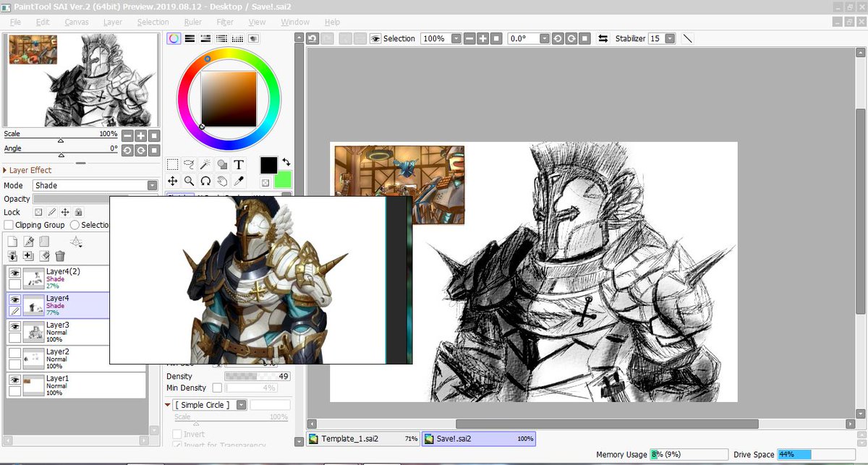868x465 pixels.
Task: Zoom in navigator with Scale plus button
Action: pyautogui.click(x=140, y=135)
